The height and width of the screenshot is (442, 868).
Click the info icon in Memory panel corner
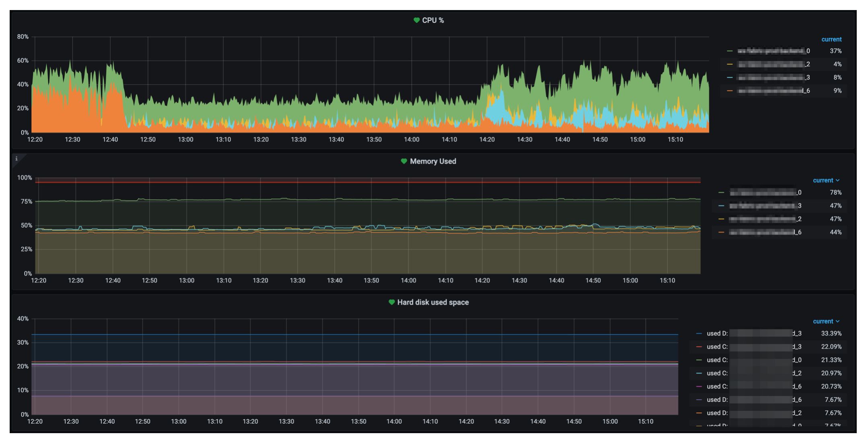(16, 159)
